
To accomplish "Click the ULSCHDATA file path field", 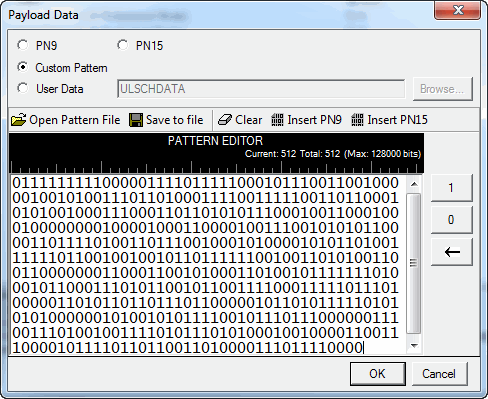I will [261, 89].
